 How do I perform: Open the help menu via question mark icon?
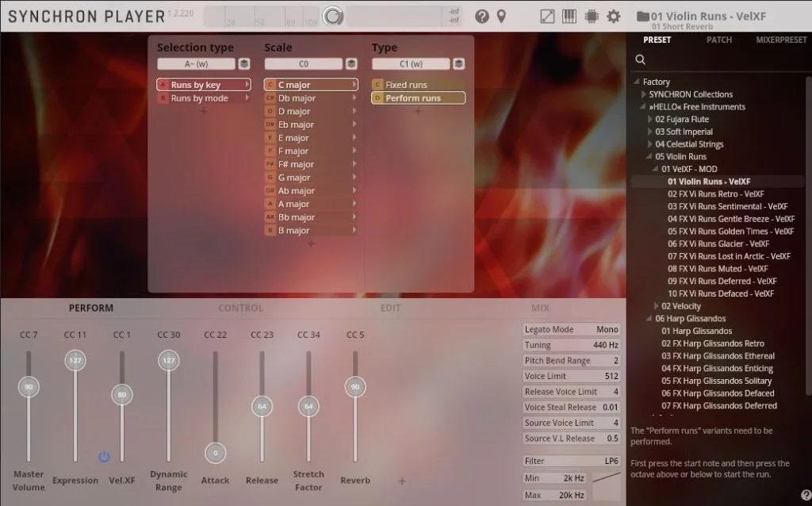coord(482,16)
